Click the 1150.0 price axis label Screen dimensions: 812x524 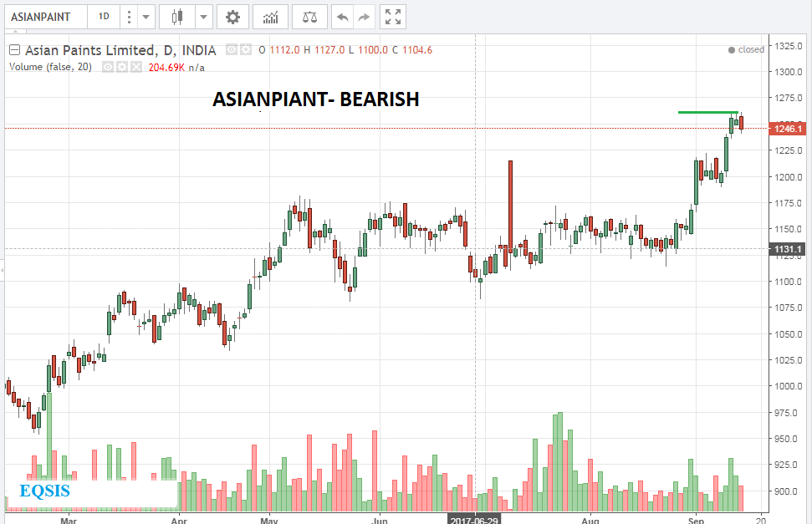tap(789, 229)
